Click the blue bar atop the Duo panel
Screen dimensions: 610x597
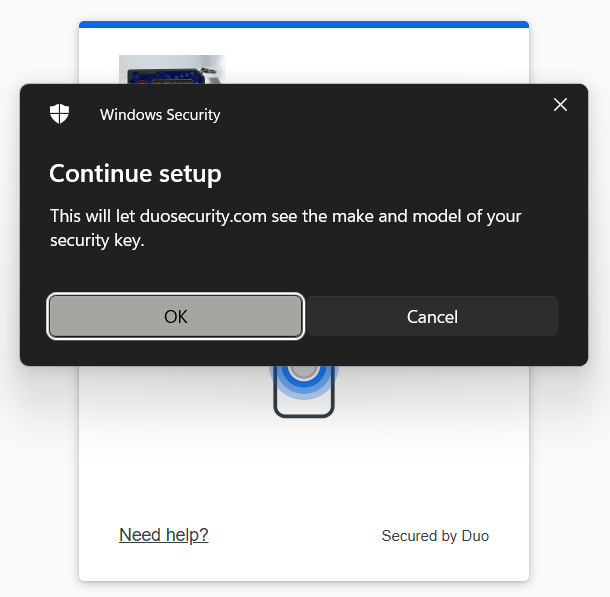[304, 24]
